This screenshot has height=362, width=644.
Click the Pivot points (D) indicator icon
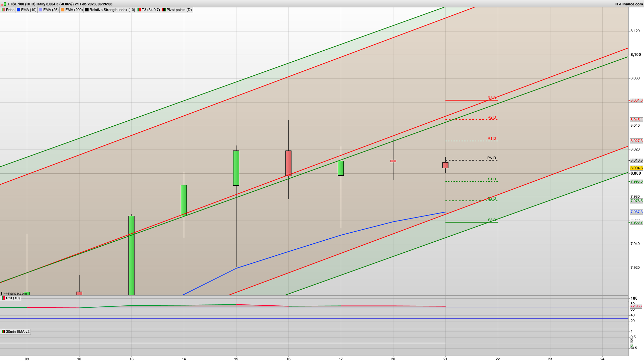click(164, 10)
